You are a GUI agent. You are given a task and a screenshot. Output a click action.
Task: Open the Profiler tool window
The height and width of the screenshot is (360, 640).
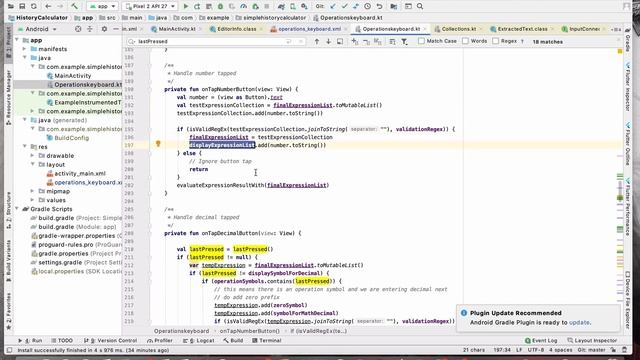coord(160,340)
